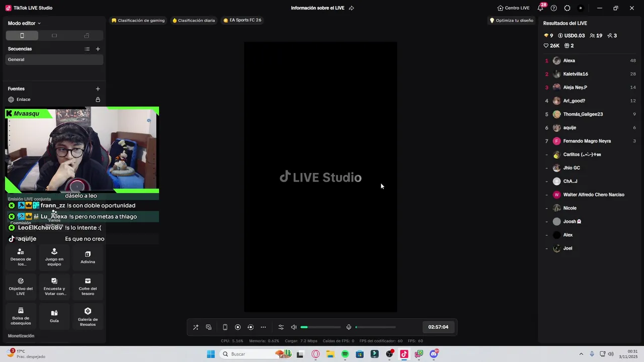
Task: Start recording with the record icon
Action: 238,327
